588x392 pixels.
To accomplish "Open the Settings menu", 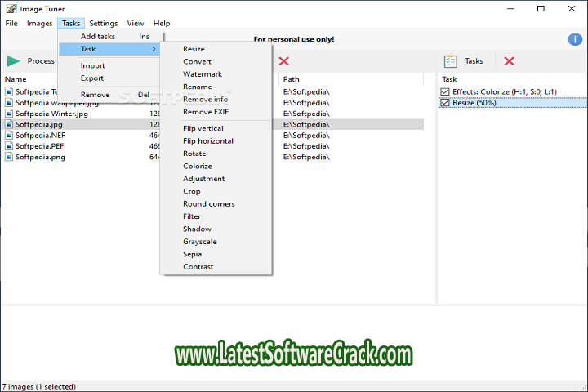I will [x=104, y=23].
